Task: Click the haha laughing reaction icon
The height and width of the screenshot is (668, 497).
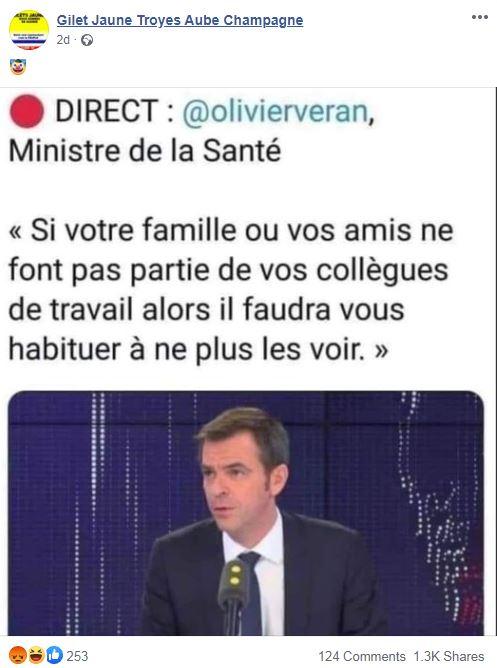Action: click(x=36, y=655)
